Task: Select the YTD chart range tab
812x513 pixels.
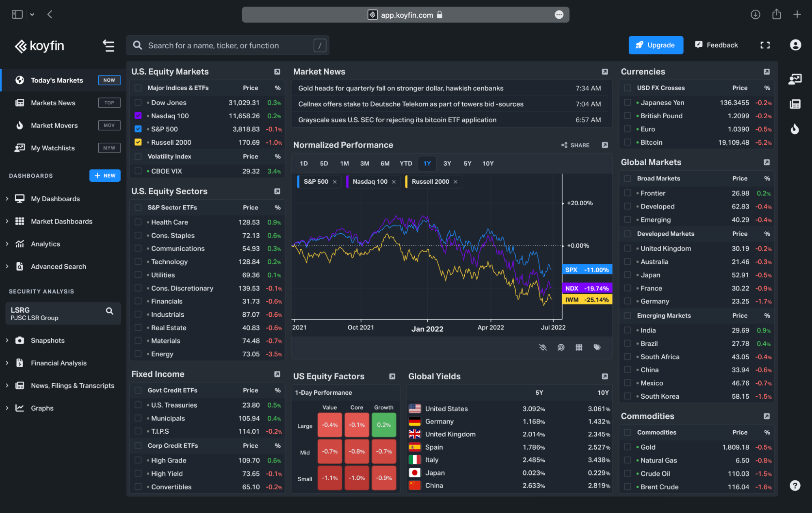Action: coord(405,163)
